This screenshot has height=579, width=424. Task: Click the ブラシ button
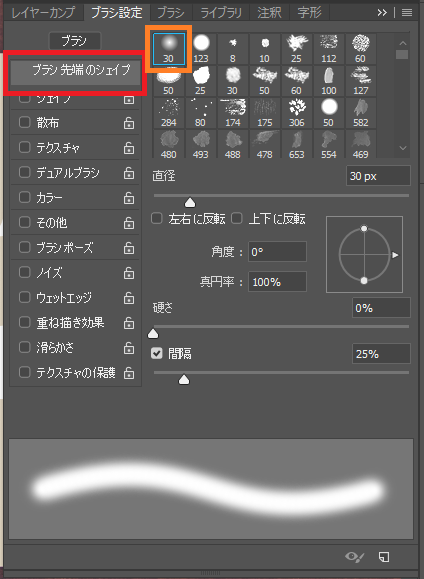[75, 41]
